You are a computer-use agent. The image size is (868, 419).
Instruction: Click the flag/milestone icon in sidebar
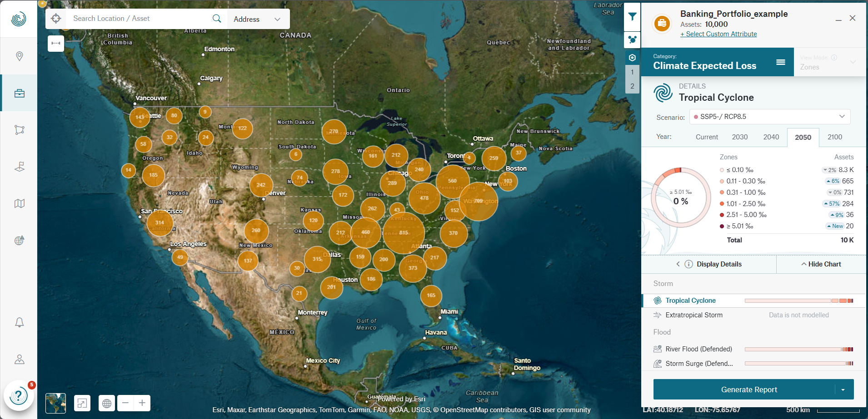[19, 167]
